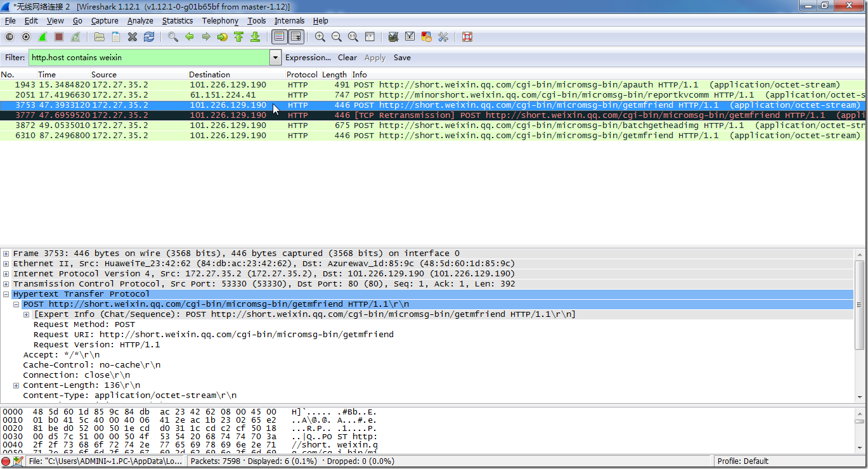Open the Telephony menu

(220, 21)
